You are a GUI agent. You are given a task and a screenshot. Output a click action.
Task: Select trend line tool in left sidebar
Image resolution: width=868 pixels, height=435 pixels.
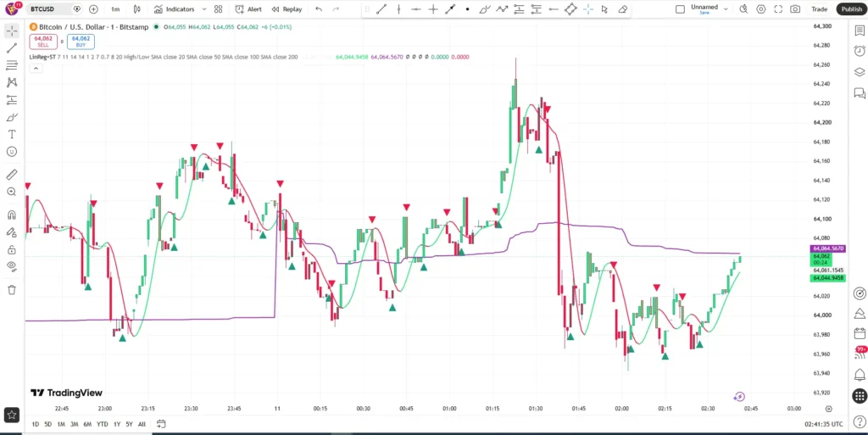(12, 48)
